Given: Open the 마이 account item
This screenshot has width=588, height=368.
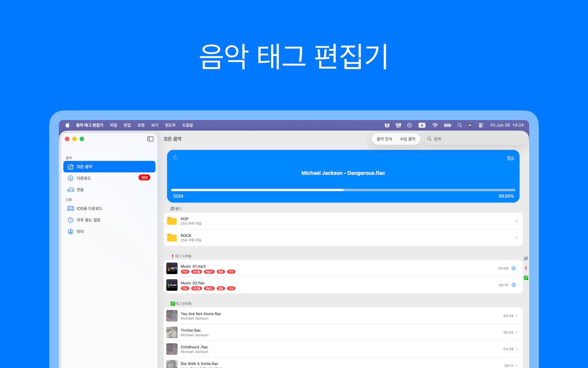Looking at the screenshot, I should pyautogui.click(x=109, y=231).
